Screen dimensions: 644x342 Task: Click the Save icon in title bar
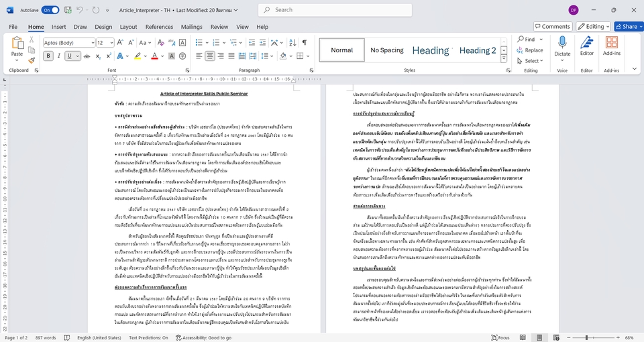coord(68,10)
